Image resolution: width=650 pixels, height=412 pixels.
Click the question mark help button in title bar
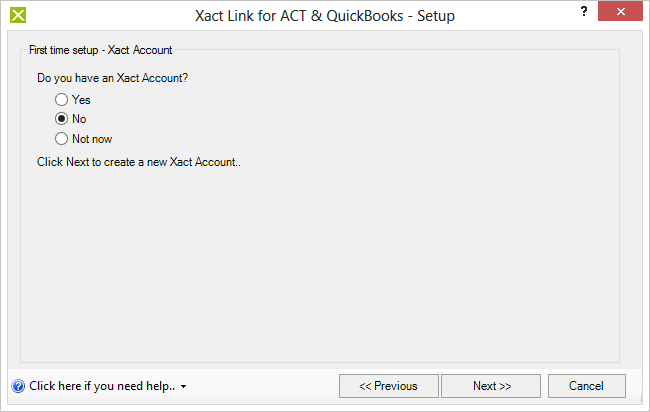(584, 11)
